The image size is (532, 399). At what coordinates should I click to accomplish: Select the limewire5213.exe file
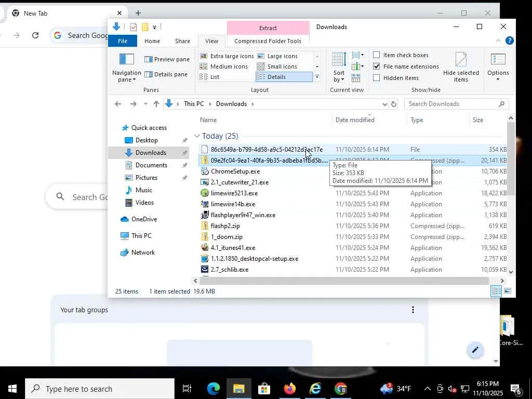click(x=234, y=193)
